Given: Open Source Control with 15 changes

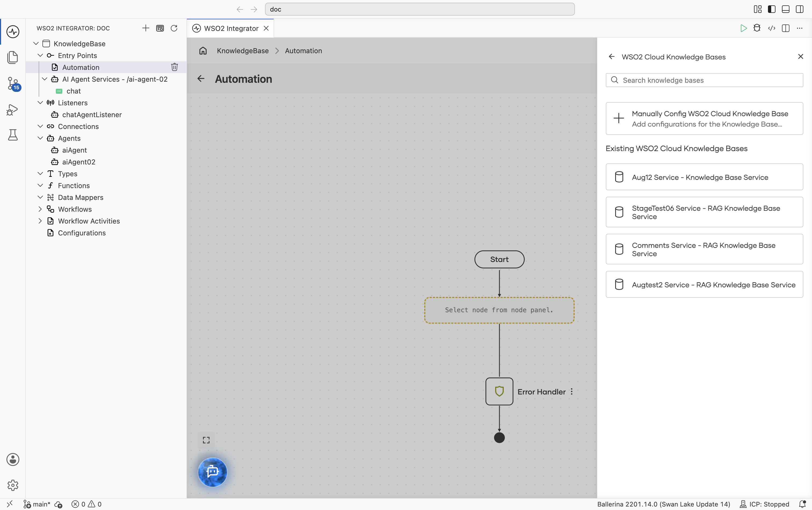Looking at the screenshot, I should pos(13,83).
